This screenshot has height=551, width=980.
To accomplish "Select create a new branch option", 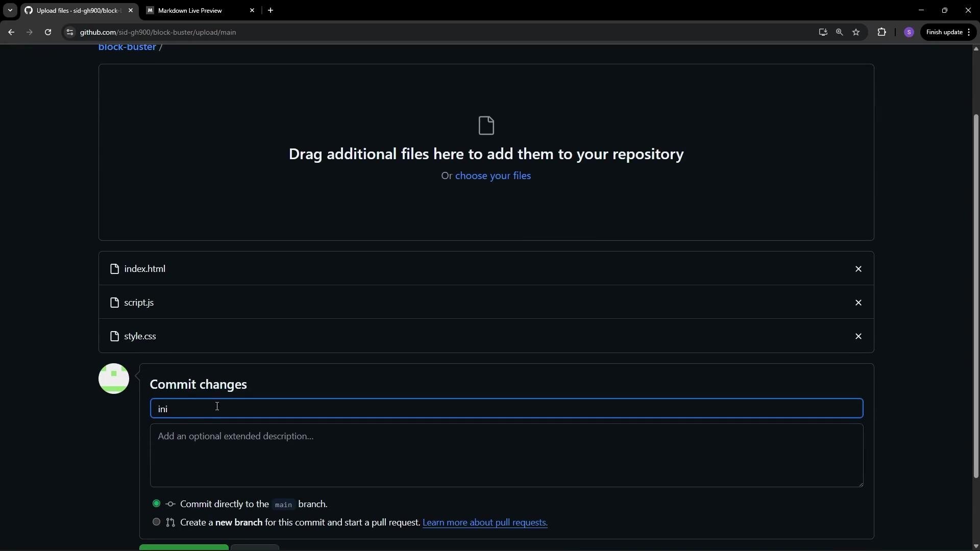I will coord(156,522).
